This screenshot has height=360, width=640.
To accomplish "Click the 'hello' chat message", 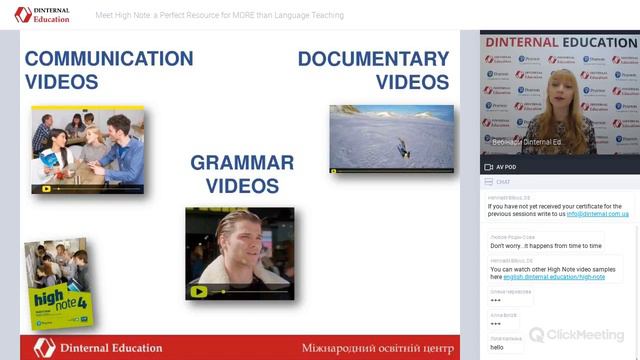I will pyautogui.click(x=497, y=347).
